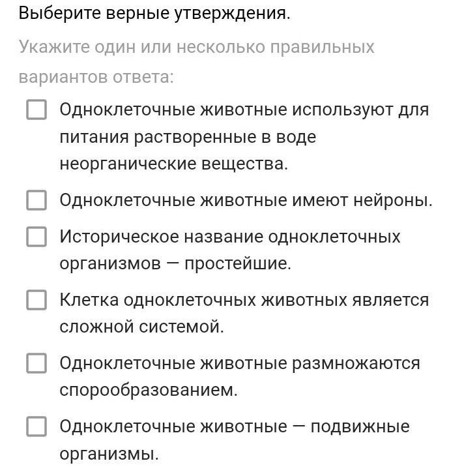Check the box for 'используют для питания' statement
Screen dimensions: 464x476
(36, 110)
